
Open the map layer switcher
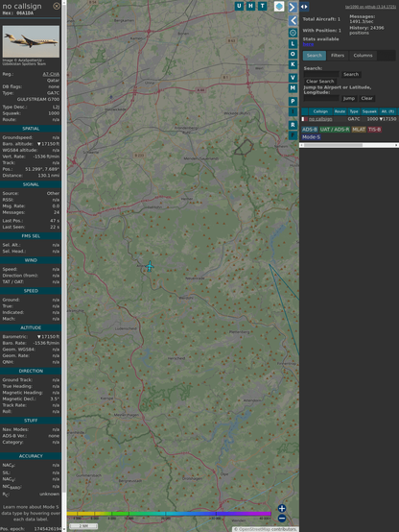[279, 6]
